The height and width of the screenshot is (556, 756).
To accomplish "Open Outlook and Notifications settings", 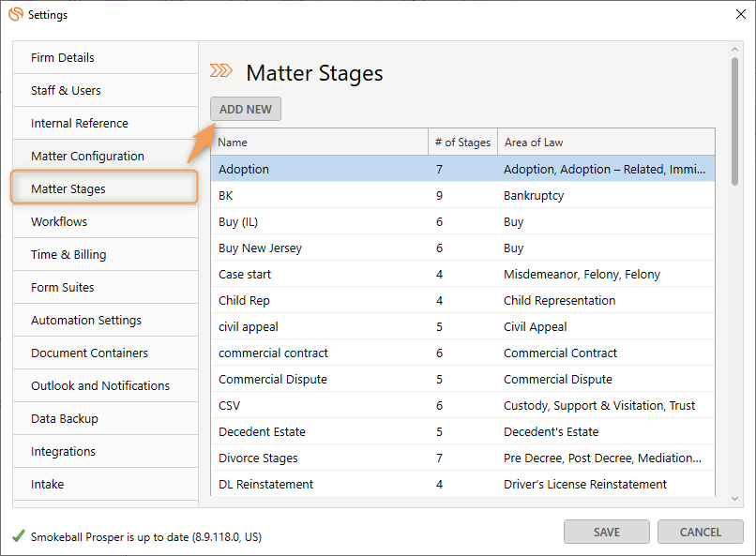I will click(x=105, y=385).
